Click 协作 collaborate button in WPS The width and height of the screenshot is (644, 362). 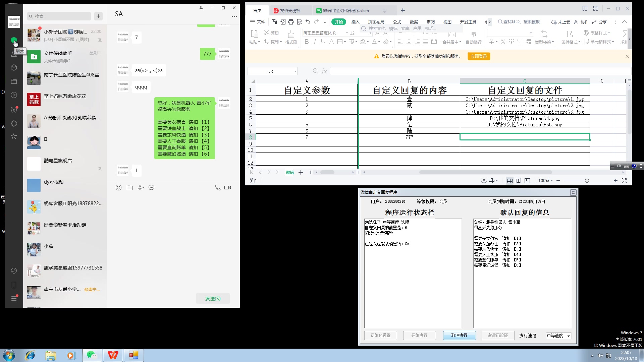pos(582,22)
